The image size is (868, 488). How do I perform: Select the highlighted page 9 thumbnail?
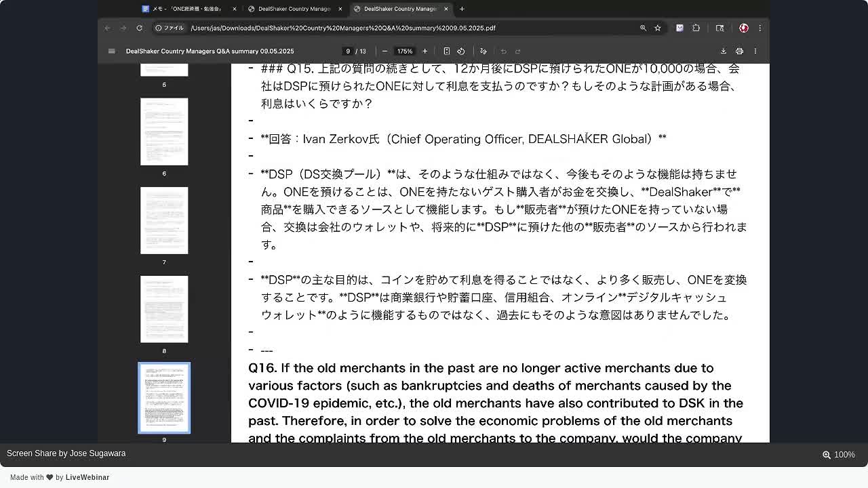(164, 398)
